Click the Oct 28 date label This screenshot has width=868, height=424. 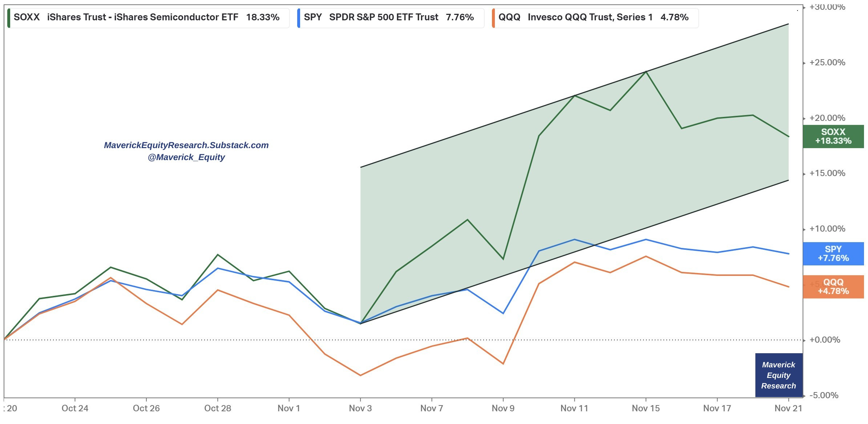tap(218, 408)
